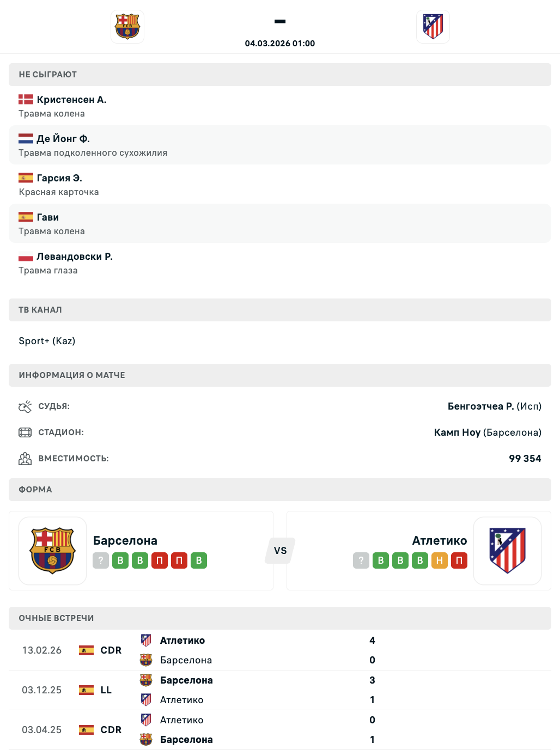560x756 pixels.
Task: Click Atlético's orange draw form badge
Action: click(440, 560)
